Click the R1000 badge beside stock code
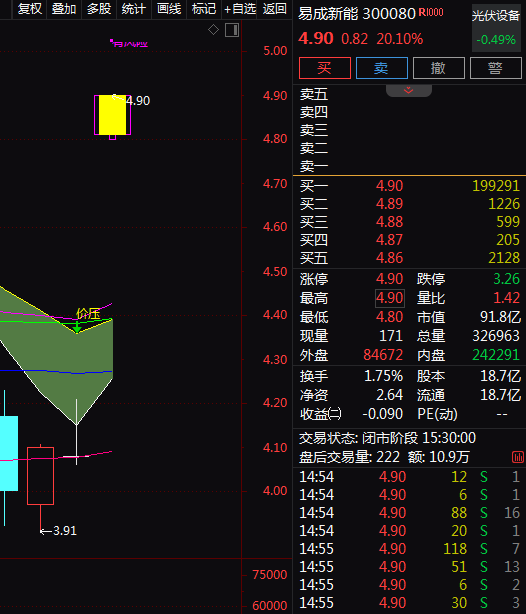This screenshot has width=526, height=614. pos(431,12)
